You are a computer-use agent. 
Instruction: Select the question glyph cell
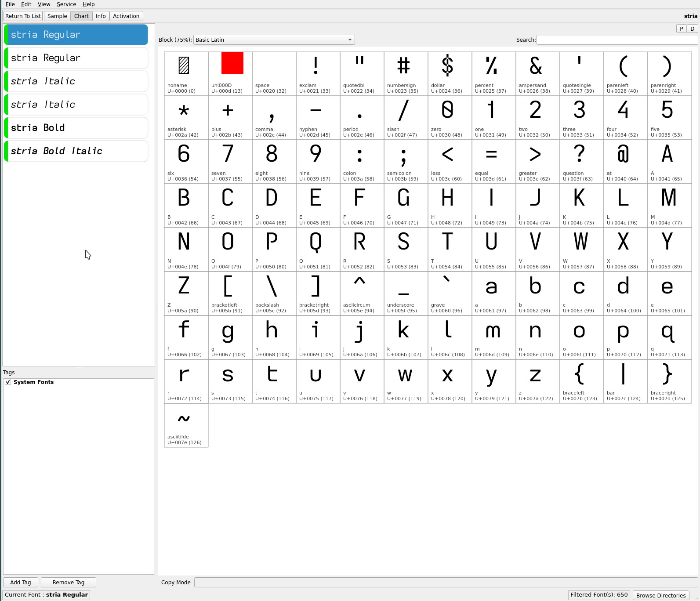582,162
